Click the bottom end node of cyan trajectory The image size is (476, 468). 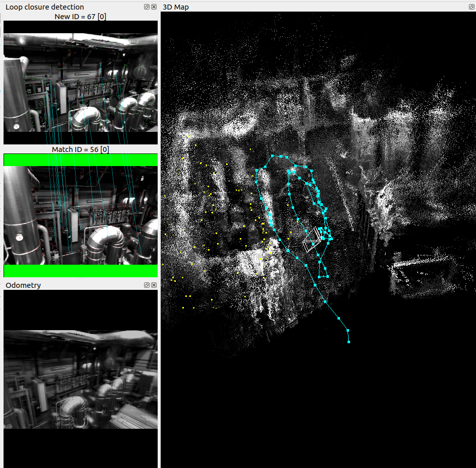pyautogui.click(x=349, y=342)
